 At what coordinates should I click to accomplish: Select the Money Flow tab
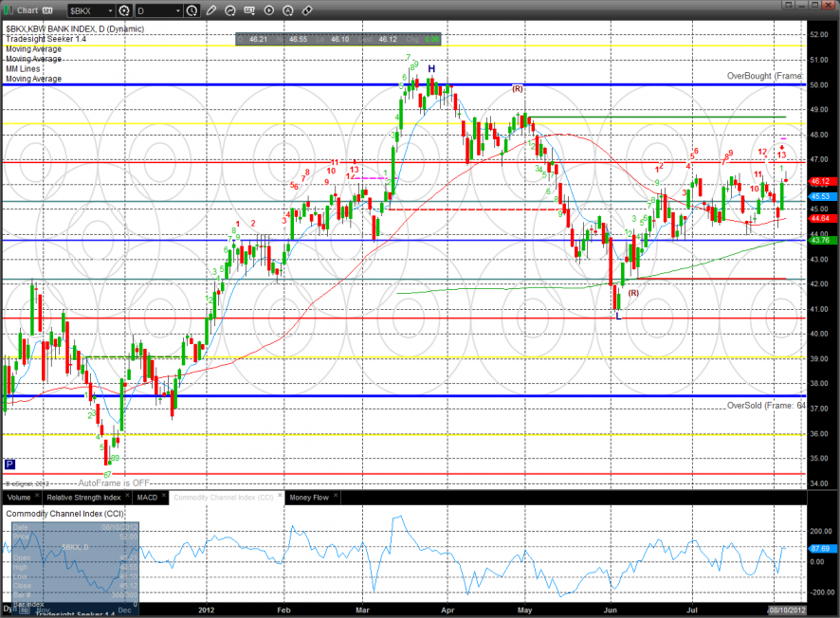click(x=309, y=497)
